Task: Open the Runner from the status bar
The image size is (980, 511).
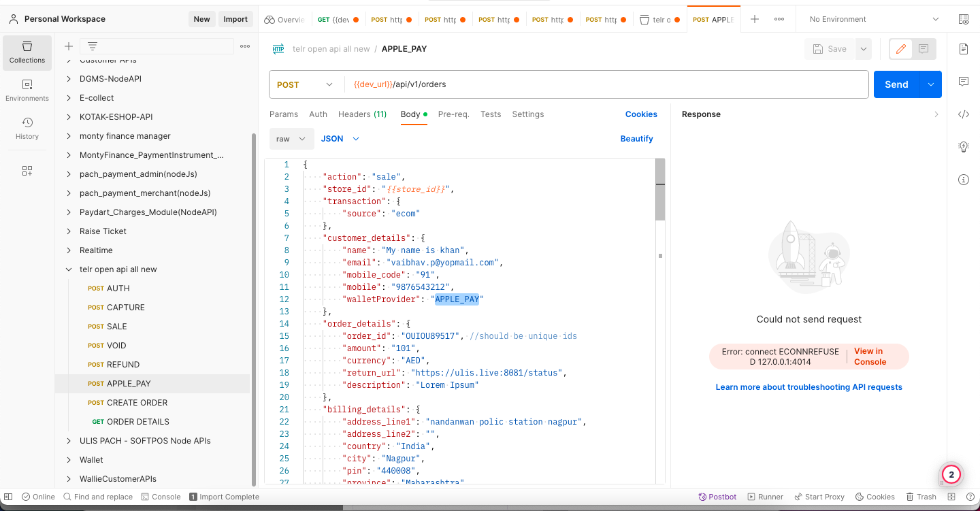Action: [766, 497]
